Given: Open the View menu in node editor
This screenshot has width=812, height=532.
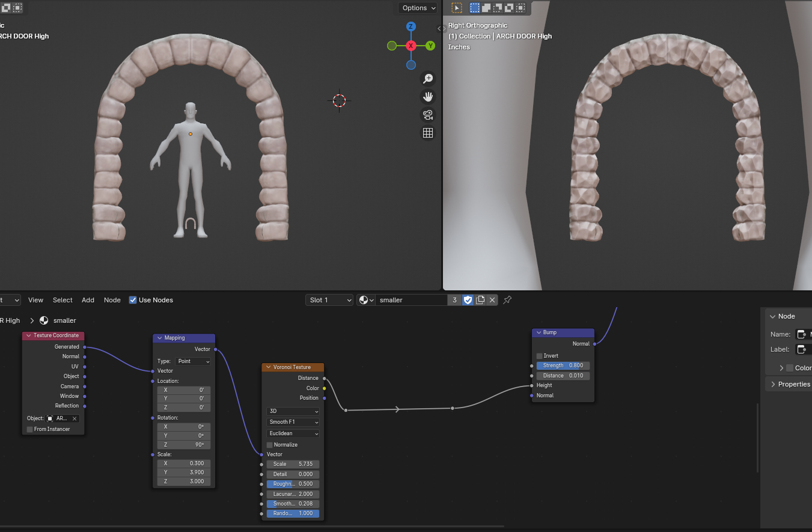Looking at the screenshot, I should coord(35,300).
